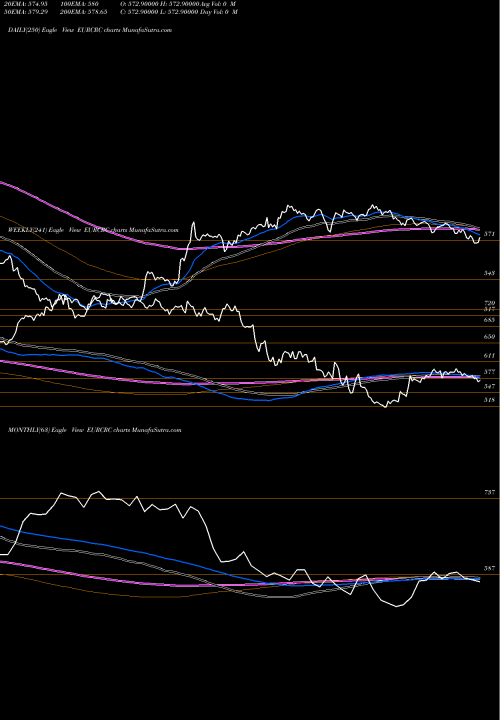Click the close price C: 572.90000 text
This screenshot has width=500, height=720.
click(x=140, y=12)
